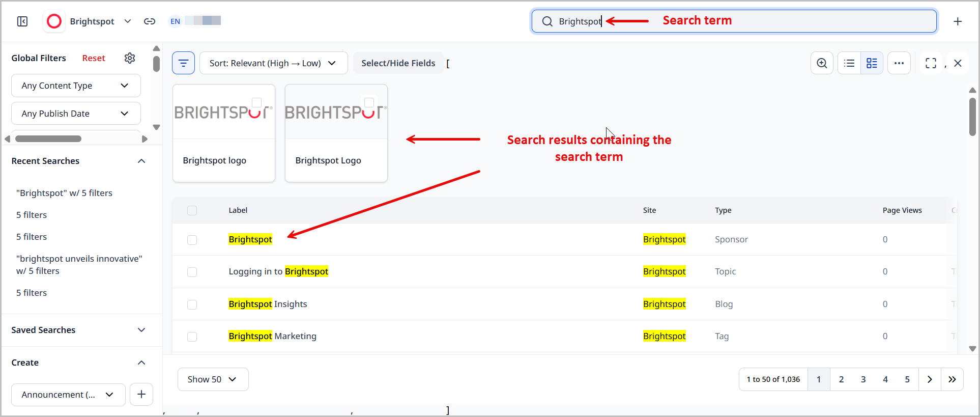Go to results page 3

coord(863,379)
